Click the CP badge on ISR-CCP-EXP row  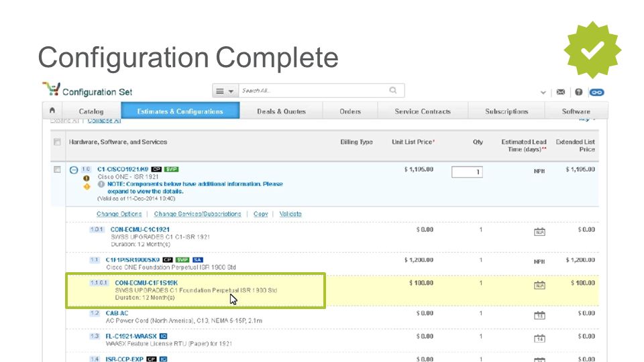pos(152,359)
